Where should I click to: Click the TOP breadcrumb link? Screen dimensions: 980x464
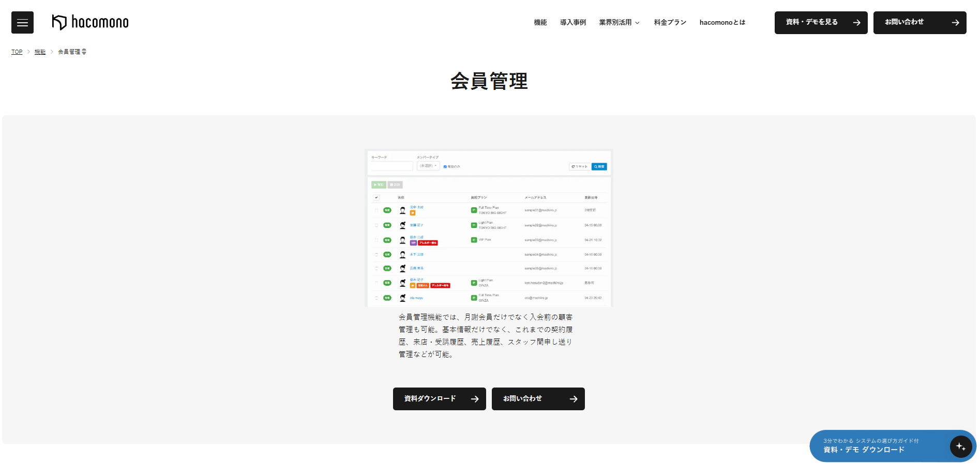coord(17,52)
